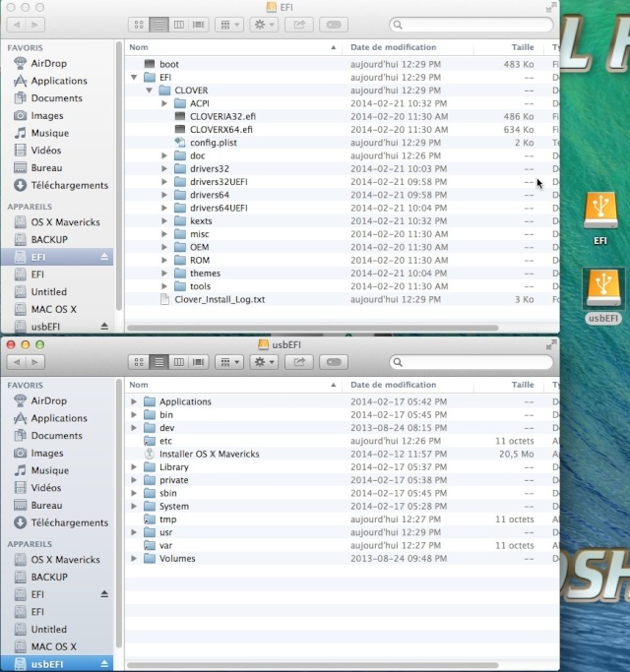Expand the kexts folder
630x672 pixels.
pyautogui.click(x=164, y=221)
